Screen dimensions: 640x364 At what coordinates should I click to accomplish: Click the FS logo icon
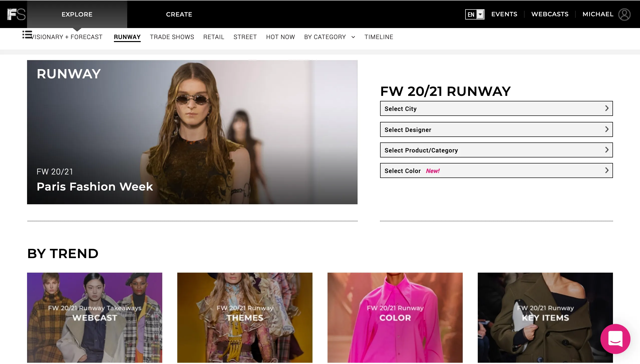point(16,14)
